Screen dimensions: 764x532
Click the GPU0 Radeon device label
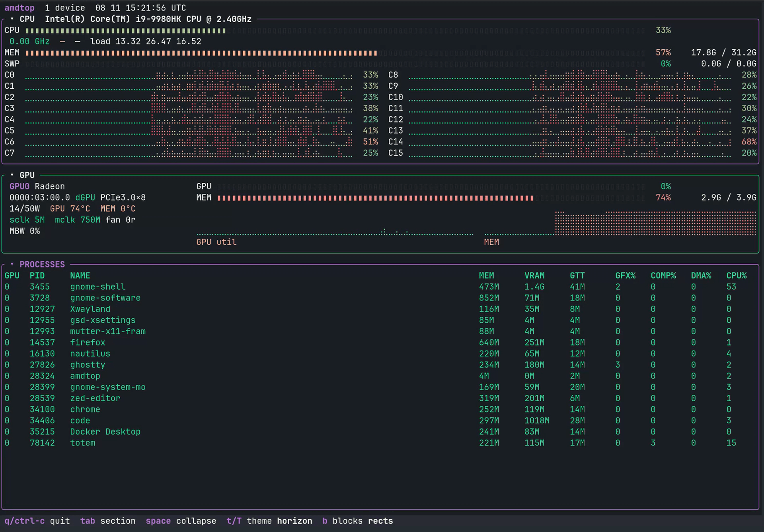point(37,186)
